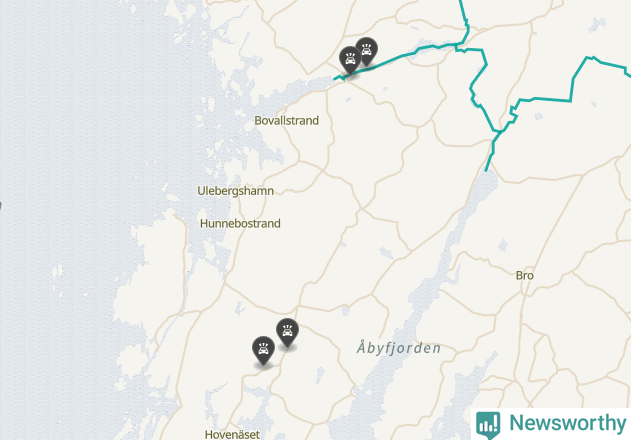This screenshot has width=631, height=440.
Task: Click the Bovallstrand place label
Action: click(x=287, y=120)
